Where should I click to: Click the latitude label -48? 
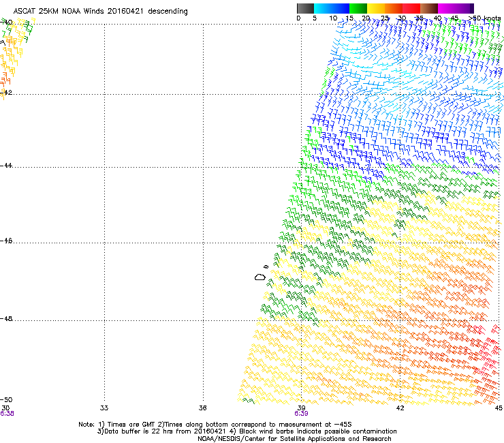tap(6, 318)
